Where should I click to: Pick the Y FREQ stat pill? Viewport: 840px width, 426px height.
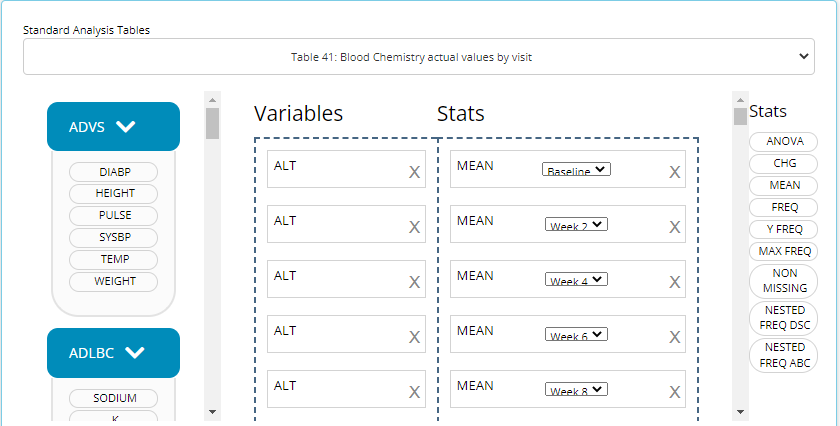pos(783,229)
